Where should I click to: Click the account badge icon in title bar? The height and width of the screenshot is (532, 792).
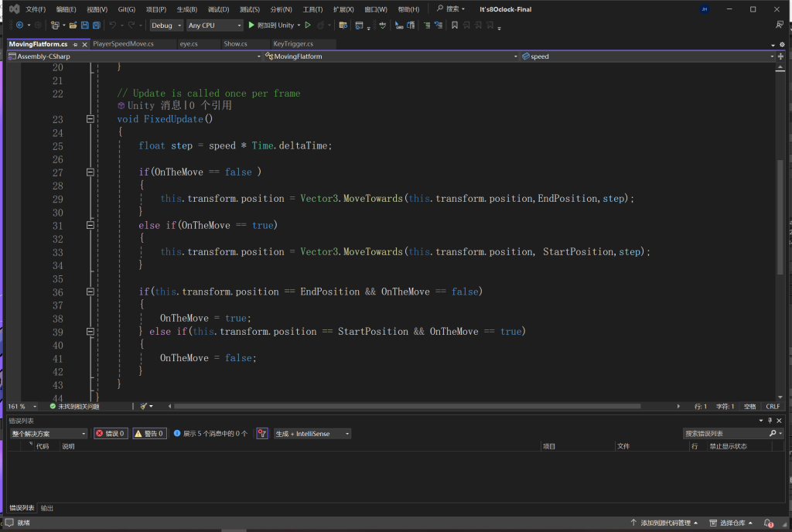[704, 9]
